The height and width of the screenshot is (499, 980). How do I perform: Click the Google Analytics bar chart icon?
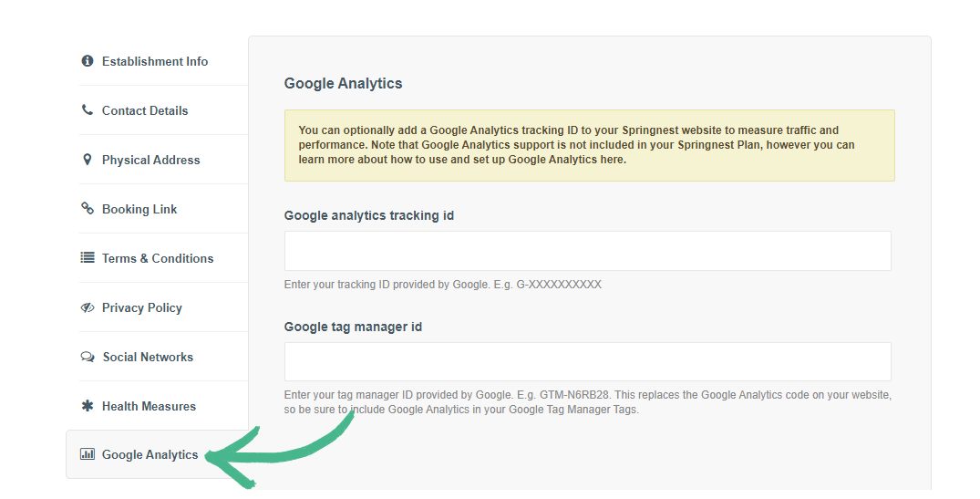[x=88, y=454]
